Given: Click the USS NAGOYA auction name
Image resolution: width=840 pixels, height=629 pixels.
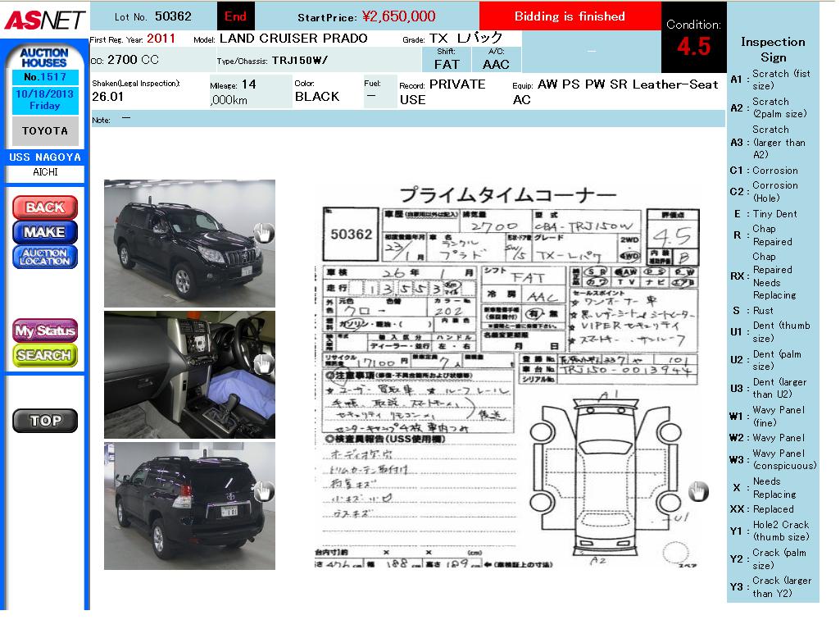Looking at the screenshot, I should pos(44,157).
